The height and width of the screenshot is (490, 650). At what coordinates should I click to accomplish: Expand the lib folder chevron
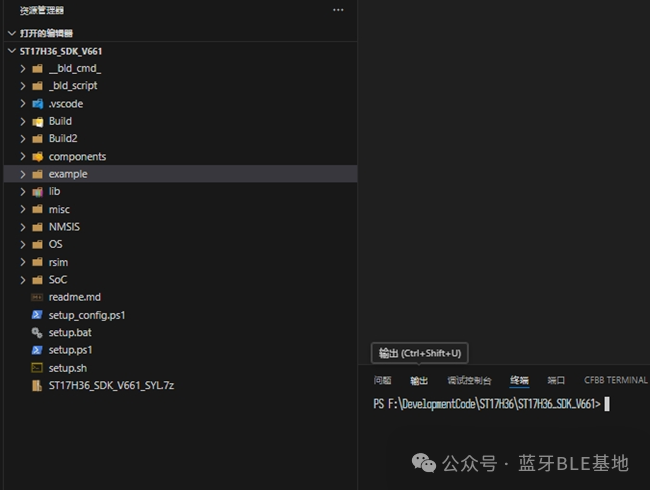pos(23,192)
